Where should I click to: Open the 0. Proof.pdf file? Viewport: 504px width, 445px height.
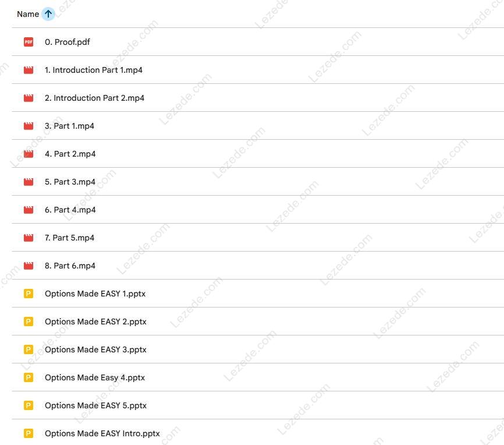tap(68, 42)
